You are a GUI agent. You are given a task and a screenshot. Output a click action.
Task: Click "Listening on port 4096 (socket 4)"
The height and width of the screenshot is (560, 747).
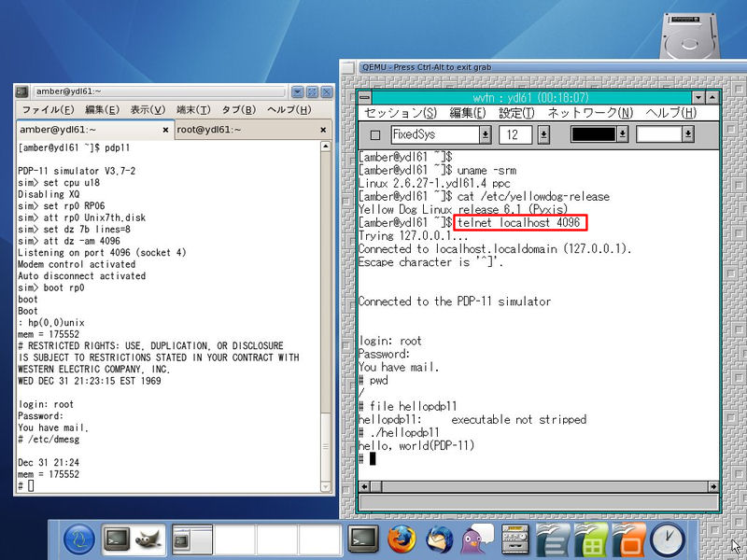102,252
